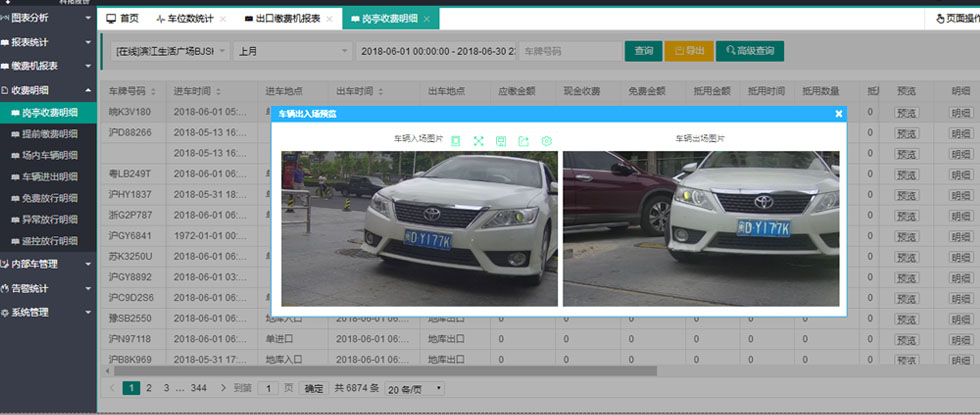
Task: Click the share/export icon above entry photo
Action: (x=523, y=141)
